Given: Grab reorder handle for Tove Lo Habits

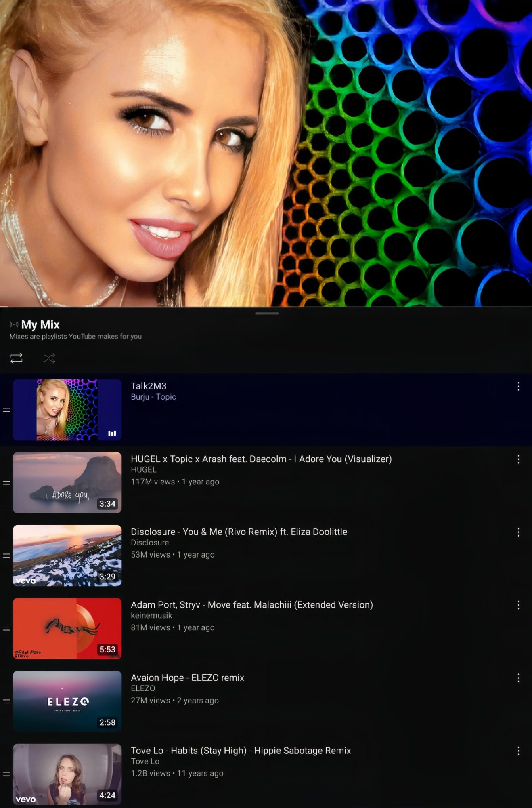Looking at the screenshot, I should click(6, 774).
